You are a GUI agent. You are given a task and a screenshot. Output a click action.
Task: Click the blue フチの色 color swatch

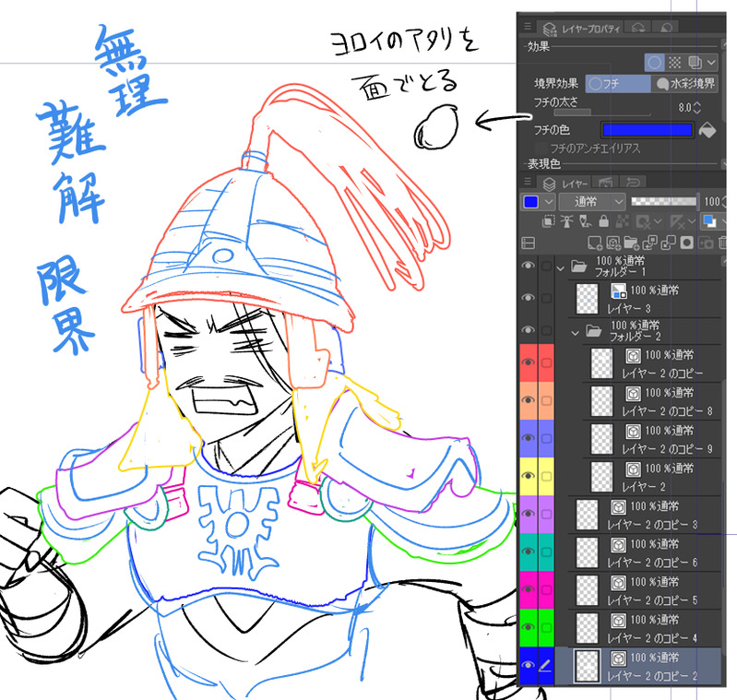(x=648, y=130)
